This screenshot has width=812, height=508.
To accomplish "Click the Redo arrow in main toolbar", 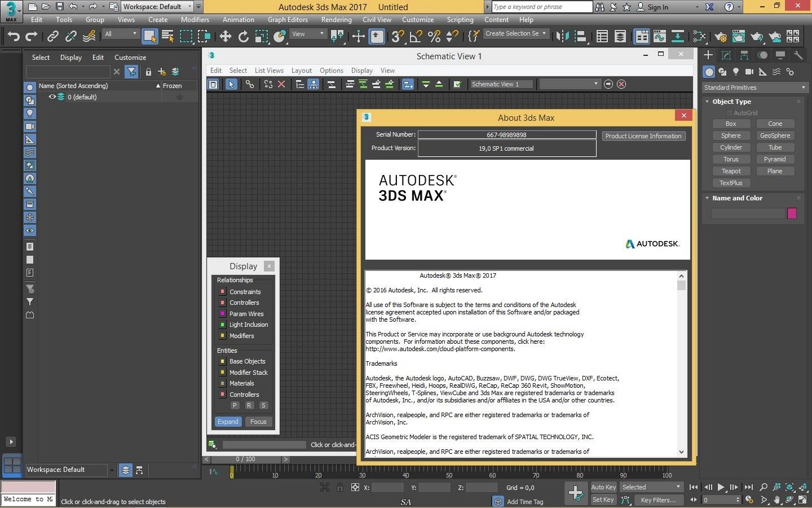I will pyautogui.click(x=32, y=37).
